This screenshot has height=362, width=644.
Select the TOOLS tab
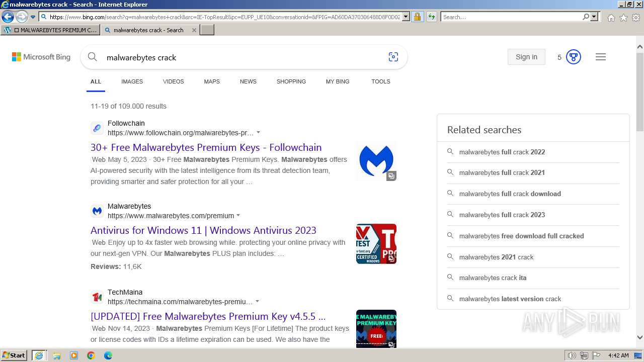pyautogui.click(x=381, y=81)
